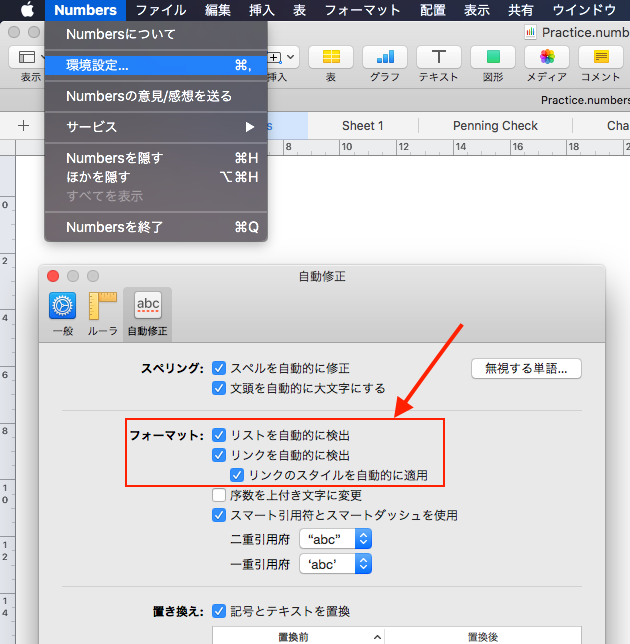This screenshot has height=644, width=630.
Task: Toggle スペルを自動的に修正 checkbox
Action: pos(219,368)
